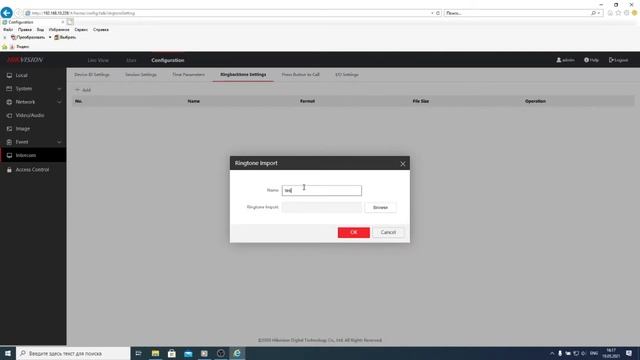Expand the Network chevron

(59, 102)
